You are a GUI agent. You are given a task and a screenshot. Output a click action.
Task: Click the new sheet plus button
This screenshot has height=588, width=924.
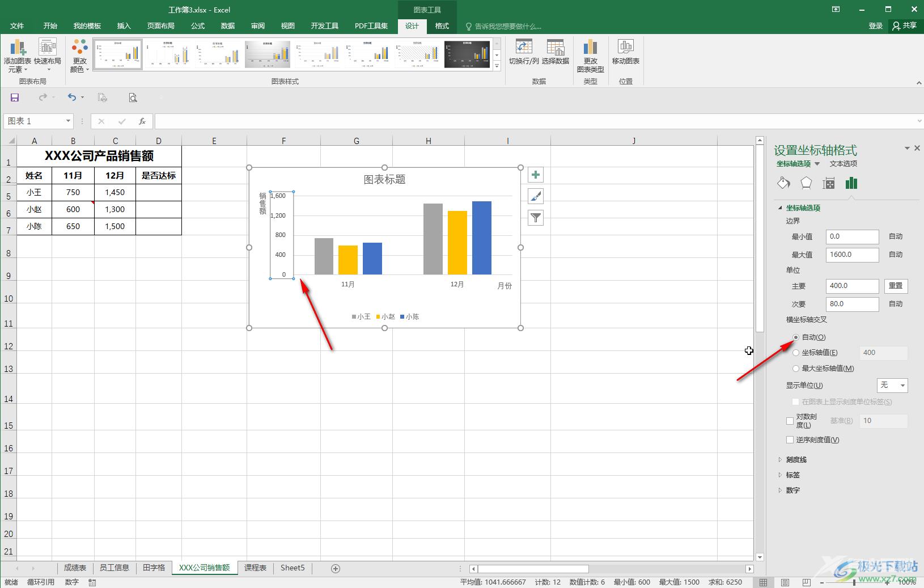(x=336, y=568)
